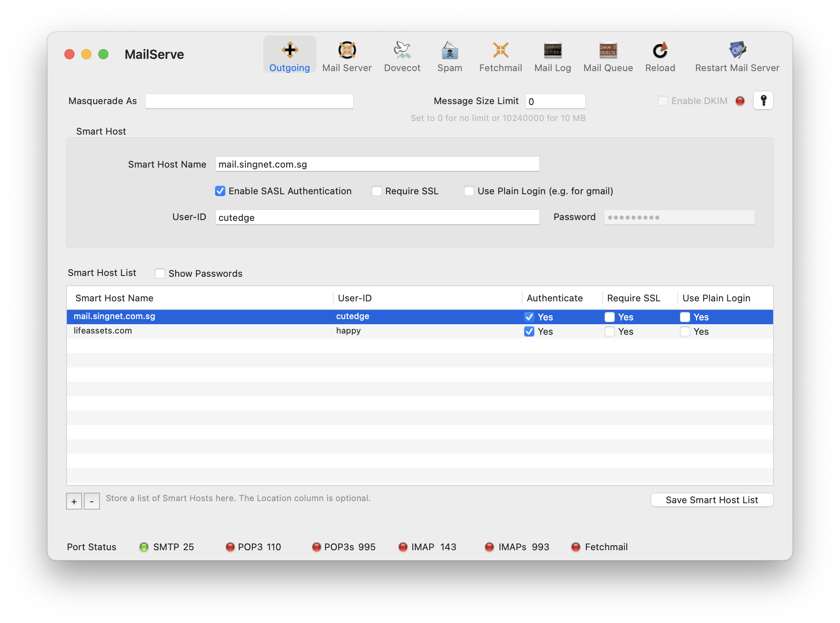Remove smart host with minus button
Screen dimensions: 840x623
[x=92, y=501]
